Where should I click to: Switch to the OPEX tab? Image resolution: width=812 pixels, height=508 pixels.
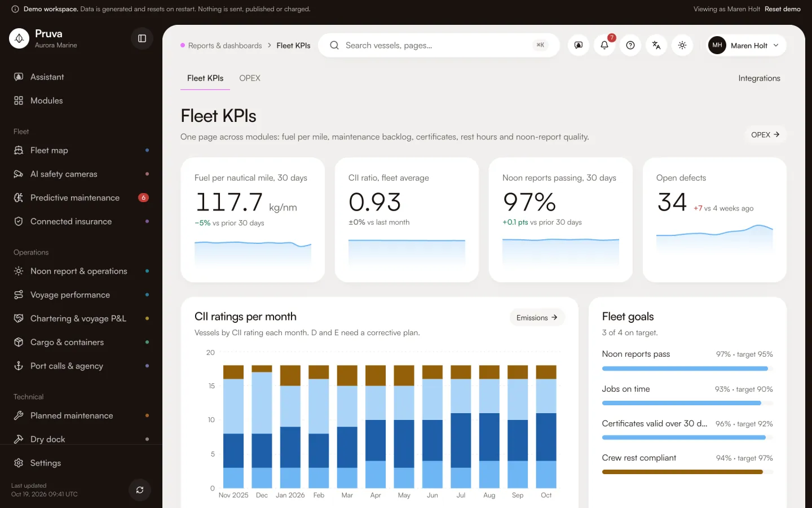pyautogui.click(x=250, y=78)
